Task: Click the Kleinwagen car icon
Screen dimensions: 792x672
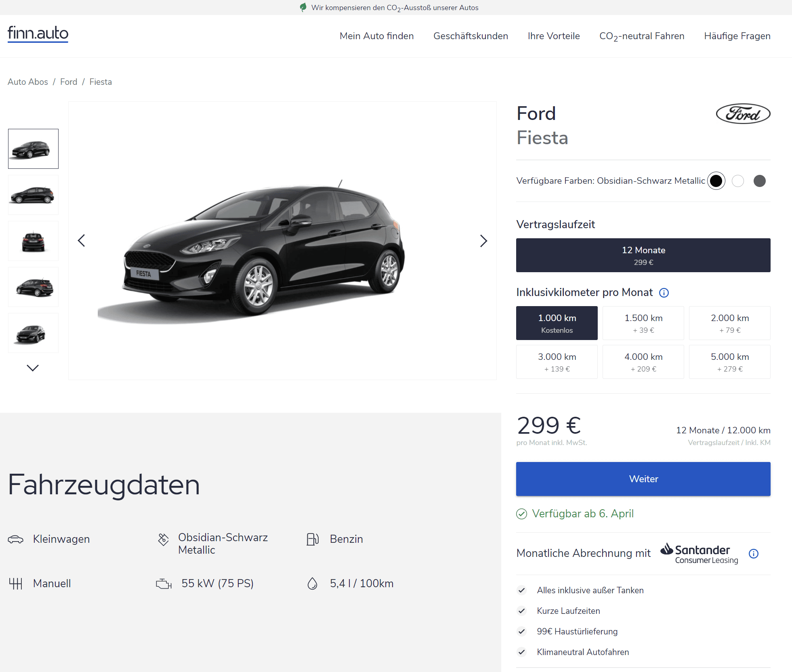Action: [16, 539]
